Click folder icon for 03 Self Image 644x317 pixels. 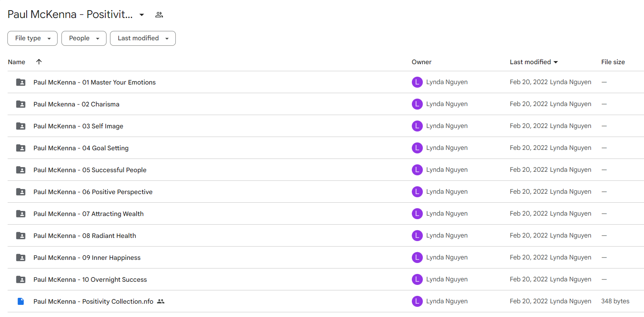click(x=21, y=126)
